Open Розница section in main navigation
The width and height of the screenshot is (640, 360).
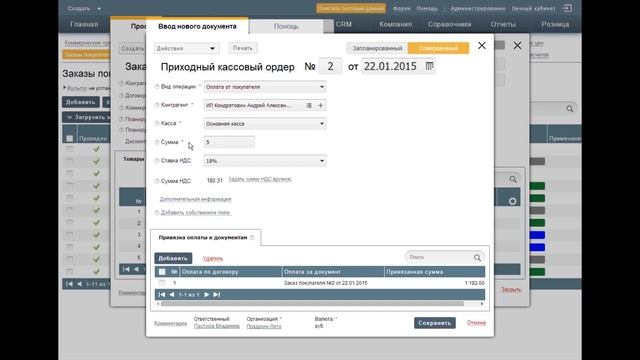555,24
